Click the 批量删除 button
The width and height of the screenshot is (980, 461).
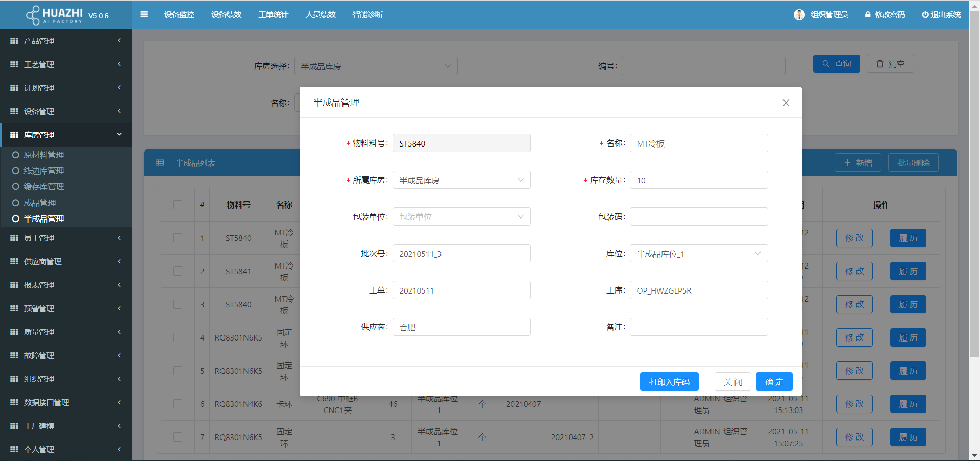(x=913, y=163)
